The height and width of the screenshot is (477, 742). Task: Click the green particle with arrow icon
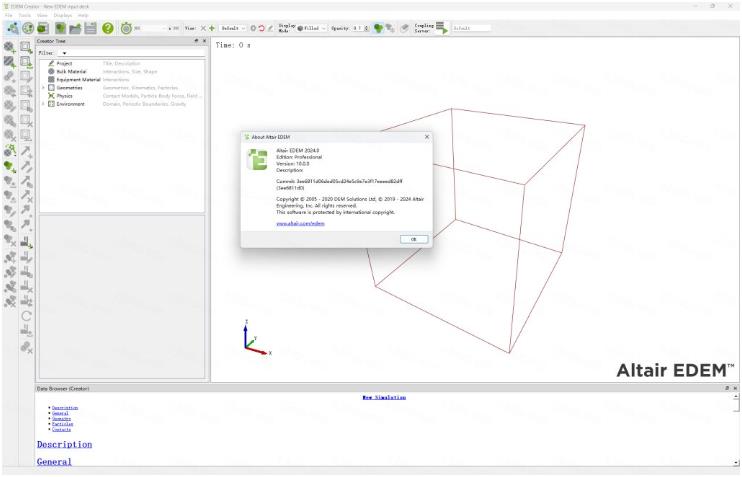point(9,166)
